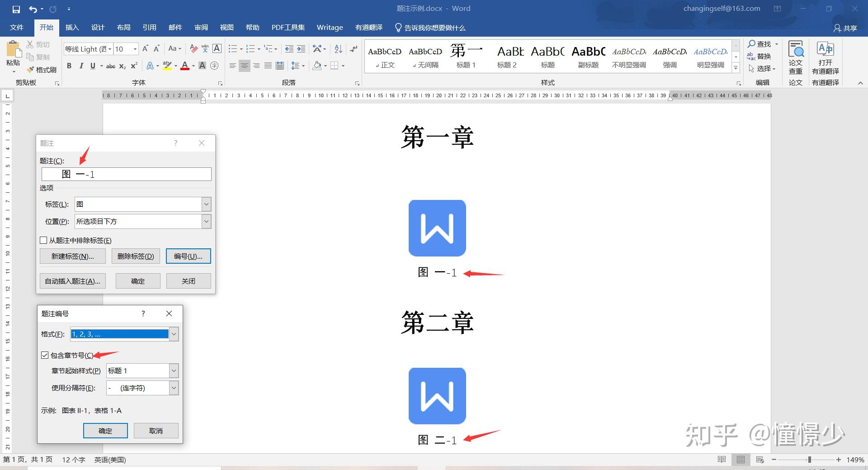868x470 pixels.
Task: Click the 新建标签 button
Action: pyautogui.click(x=73, y=256)
